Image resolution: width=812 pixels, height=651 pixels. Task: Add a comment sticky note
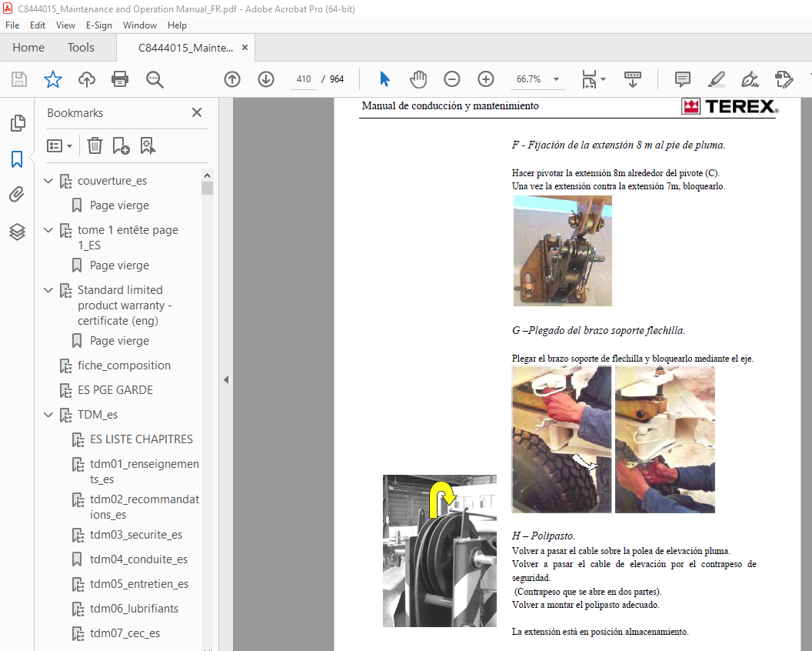pyautogui.click(x=683, y=79)
